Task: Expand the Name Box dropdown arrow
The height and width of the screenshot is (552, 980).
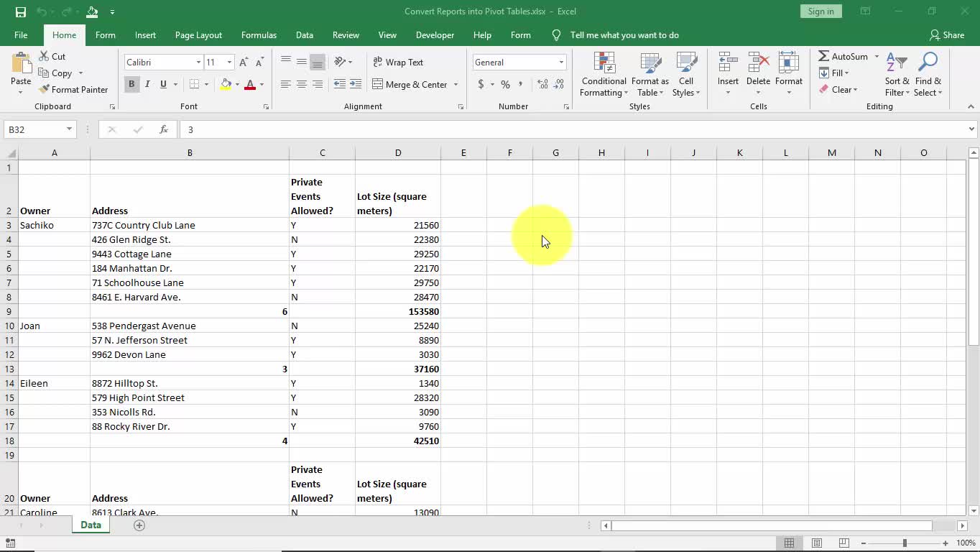Action: (69, 129)
